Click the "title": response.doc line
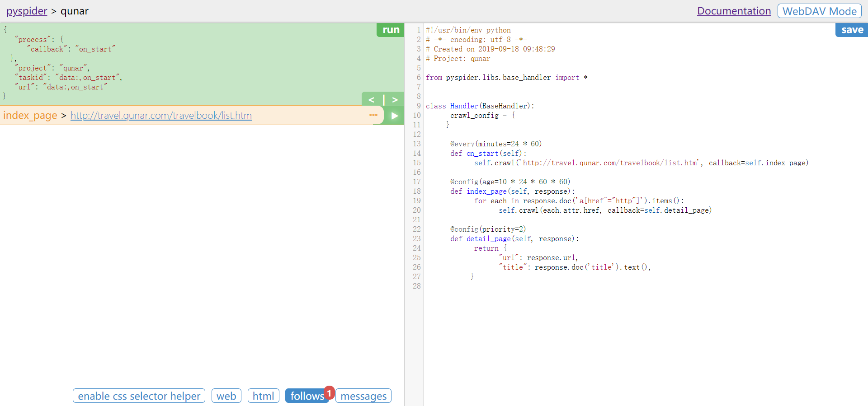The width and height of the screenshot is (868, 406). [x=575, y=267]
